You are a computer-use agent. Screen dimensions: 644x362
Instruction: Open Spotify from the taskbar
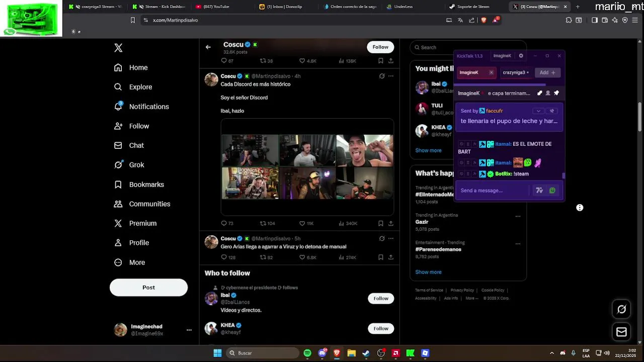tap(307, 353)
